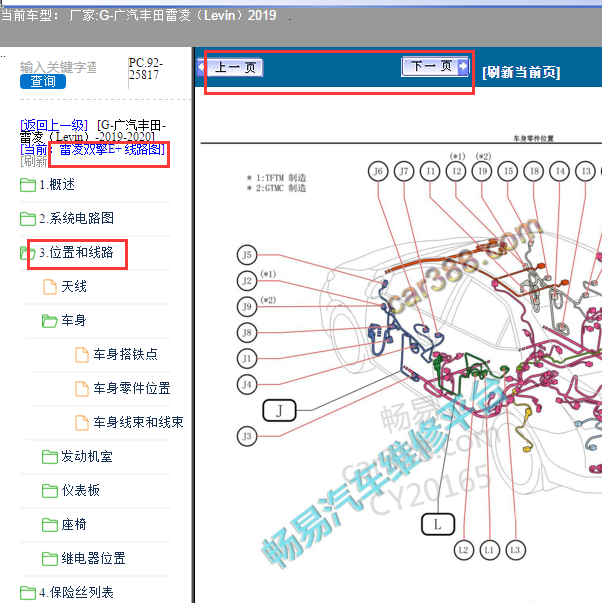Viewport: 602px width, 603px height.
Task: Click the grey 刷新 link in sidebar
Action: click(x=34, y=161)
